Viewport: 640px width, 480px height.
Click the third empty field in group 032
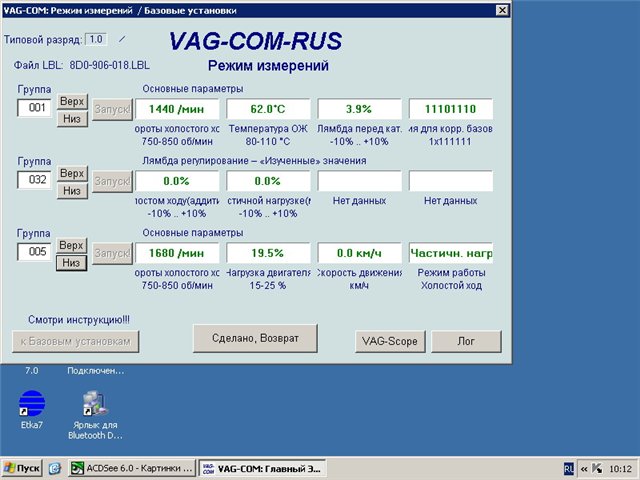click(360, 181)
